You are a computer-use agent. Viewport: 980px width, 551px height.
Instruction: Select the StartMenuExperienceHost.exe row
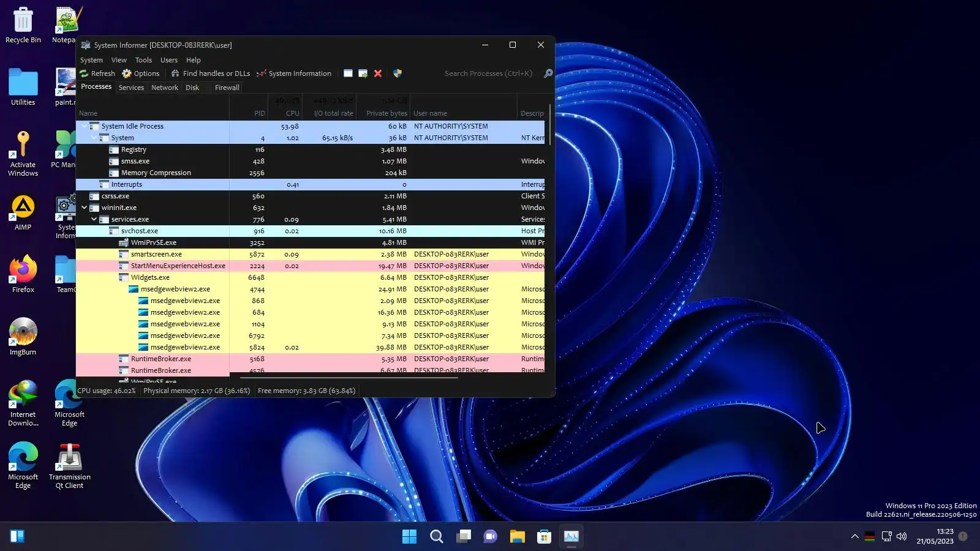click(311, 266)
